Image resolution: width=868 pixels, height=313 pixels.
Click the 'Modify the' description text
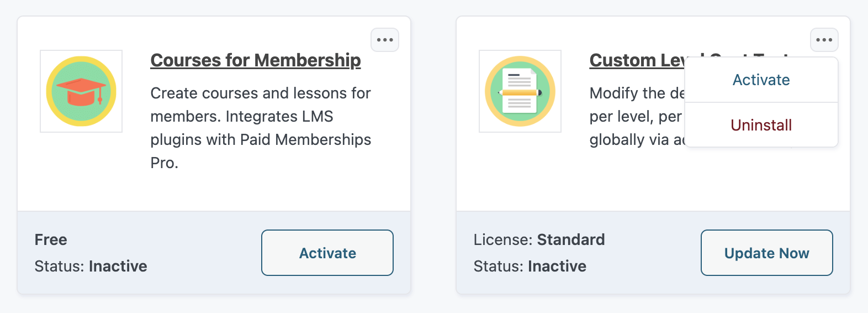(x=636, y=93)
